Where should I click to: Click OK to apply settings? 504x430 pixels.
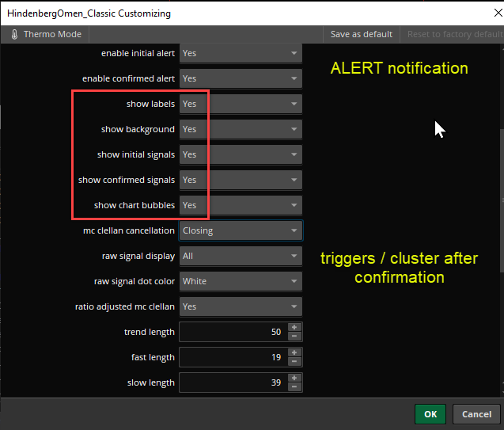coord(430,414)
